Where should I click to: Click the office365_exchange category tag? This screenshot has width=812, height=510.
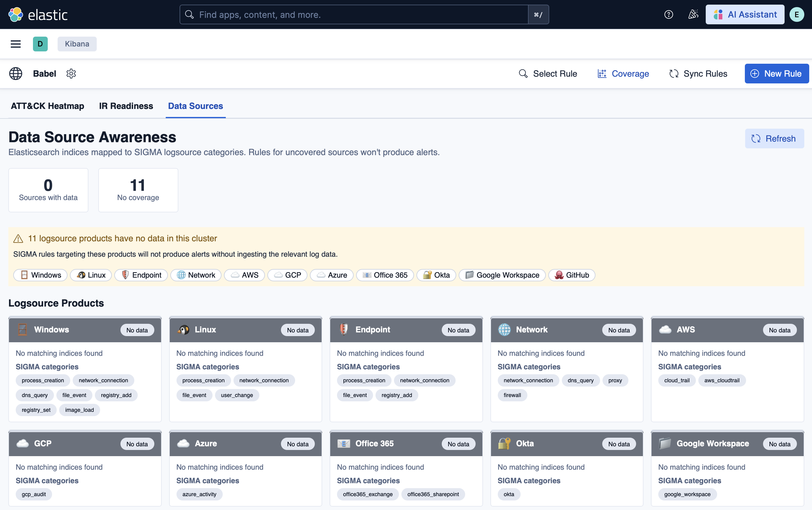[x=368, y=494]
